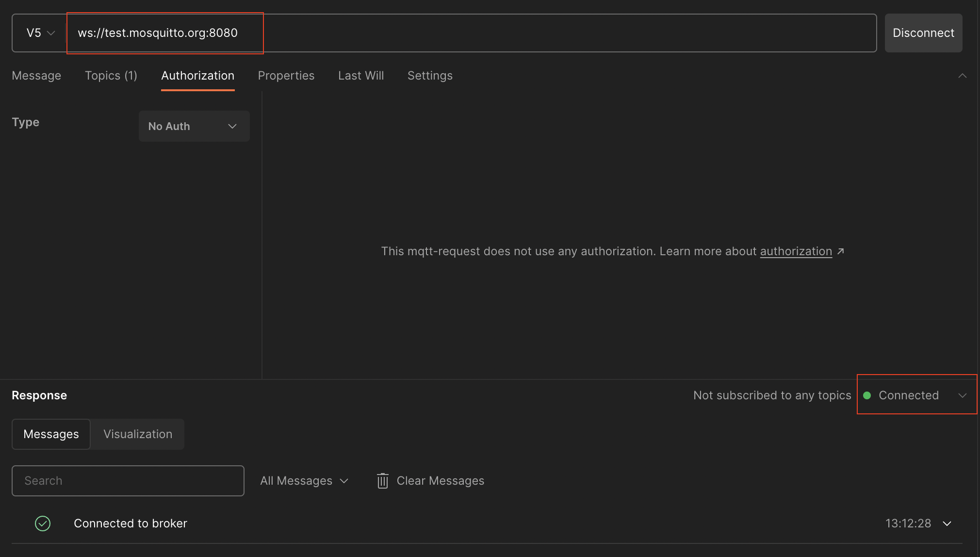Select the Messages view
The image size is (980, 557).
point(51,434)
